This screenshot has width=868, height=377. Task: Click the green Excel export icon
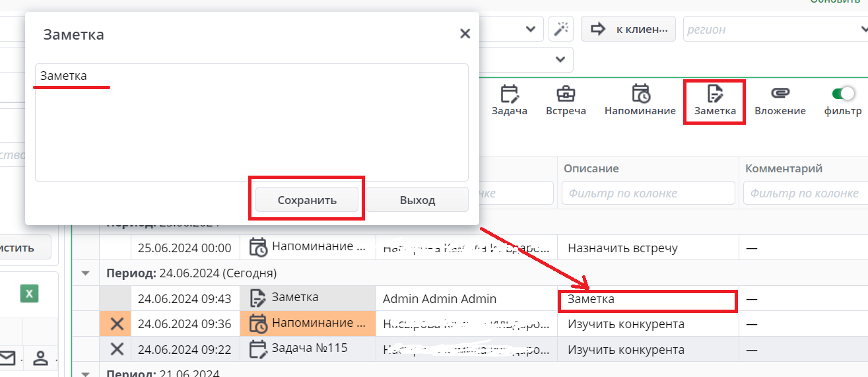point(29,293)
